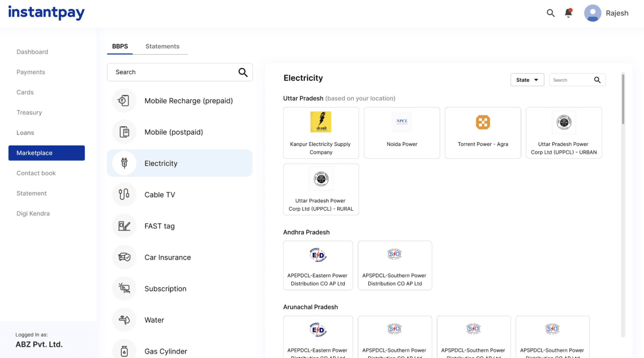The height and width of the screenshot is (358, 644).
Task: Click the Electricity panel vertical scrollbar
Action: point(623,100)
